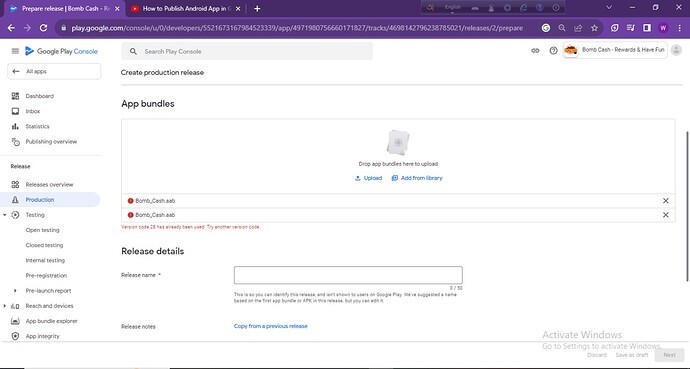690x369 pixels.
Task: Open Open testing track
Action: point(42,230)
